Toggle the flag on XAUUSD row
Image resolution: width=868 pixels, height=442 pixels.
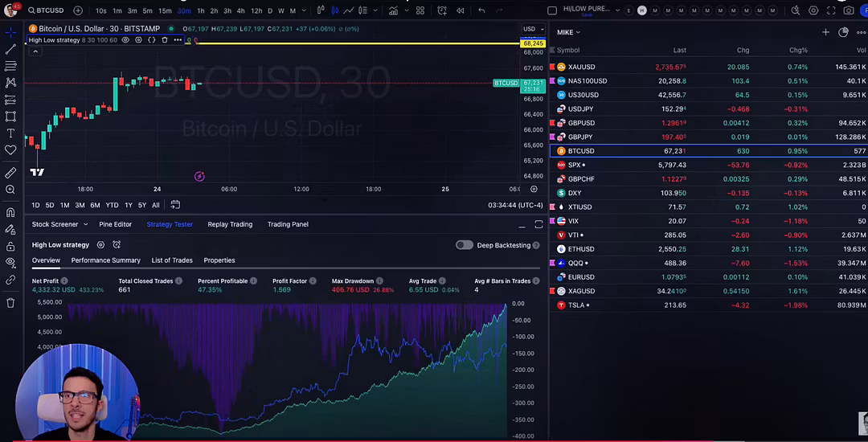552,67
